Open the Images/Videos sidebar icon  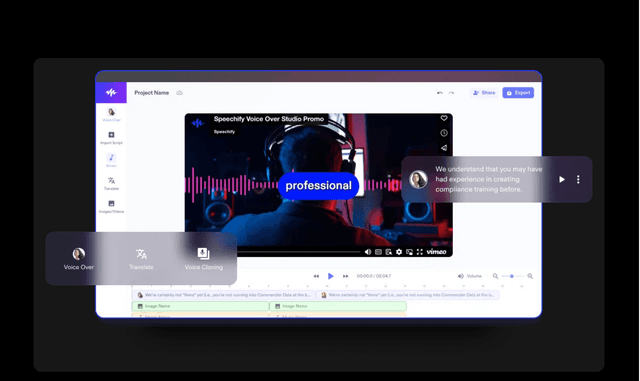tap(111, 206)
